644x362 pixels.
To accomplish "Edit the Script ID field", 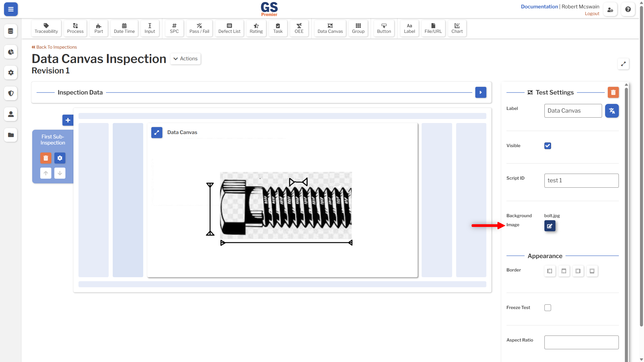I will (x=581, y=181).
